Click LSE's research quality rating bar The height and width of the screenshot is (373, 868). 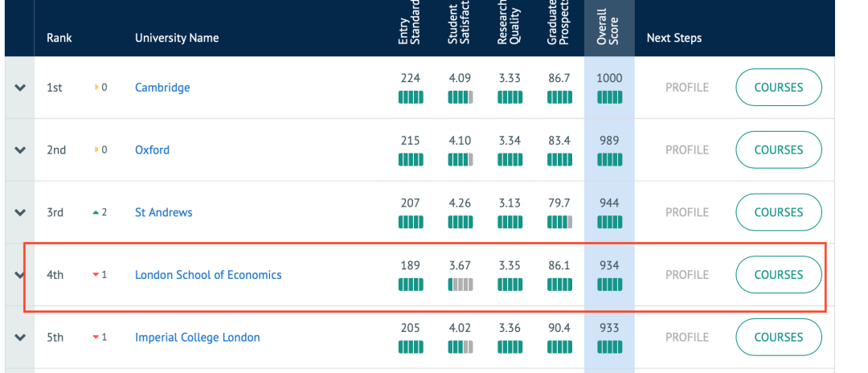pos(510,285)
